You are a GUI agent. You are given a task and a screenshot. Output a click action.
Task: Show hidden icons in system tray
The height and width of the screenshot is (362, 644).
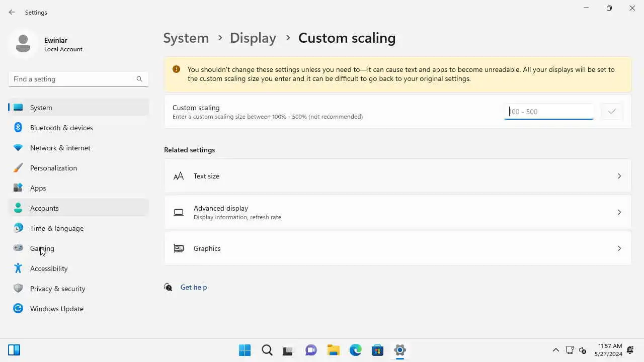pos(556,350)
